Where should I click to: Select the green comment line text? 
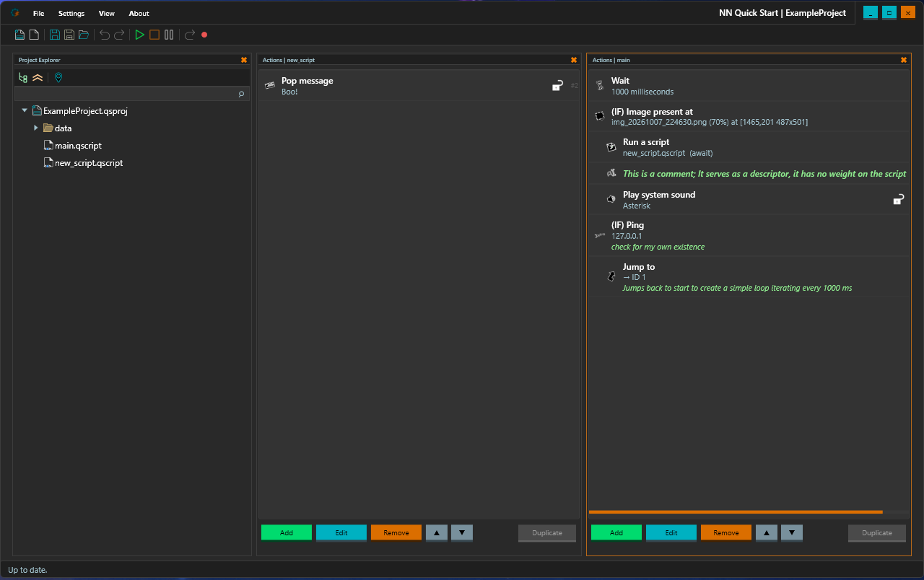click(764, 174)
